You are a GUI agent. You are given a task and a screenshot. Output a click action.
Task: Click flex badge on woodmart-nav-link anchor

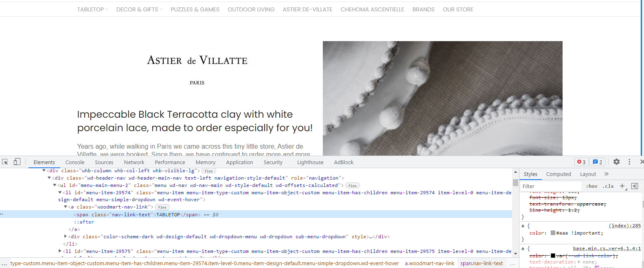(162, 207)
